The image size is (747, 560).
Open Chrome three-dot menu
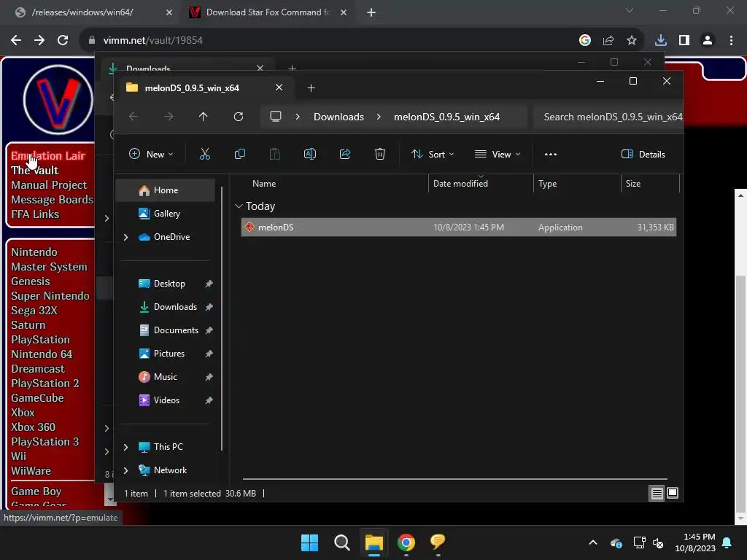click(731, 41)
